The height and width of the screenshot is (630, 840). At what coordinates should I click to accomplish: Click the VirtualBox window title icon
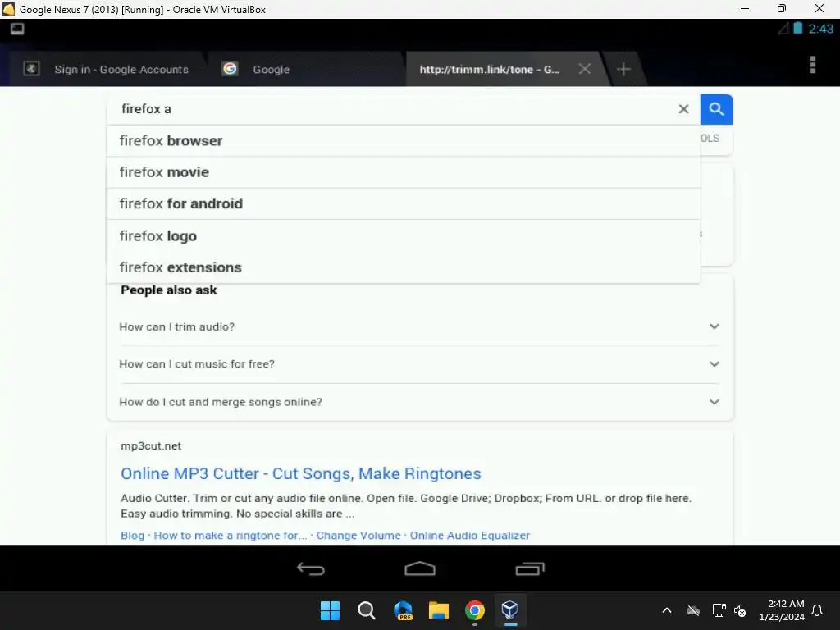click(8, 9)
